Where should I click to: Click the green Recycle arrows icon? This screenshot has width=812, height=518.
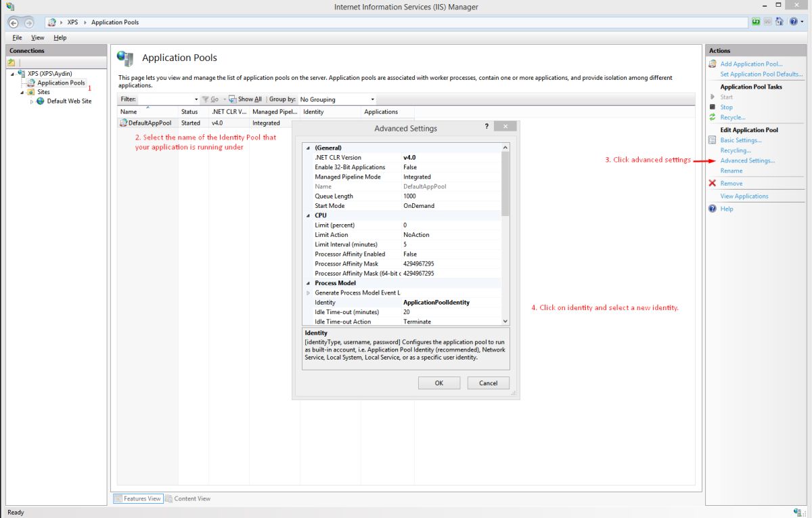[x=712, y=117]
